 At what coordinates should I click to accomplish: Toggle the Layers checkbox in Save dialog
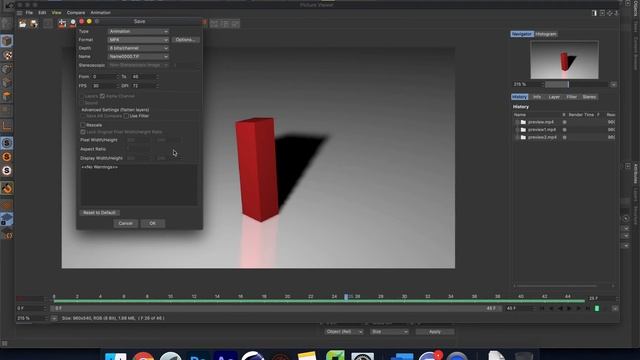(82, 96)
